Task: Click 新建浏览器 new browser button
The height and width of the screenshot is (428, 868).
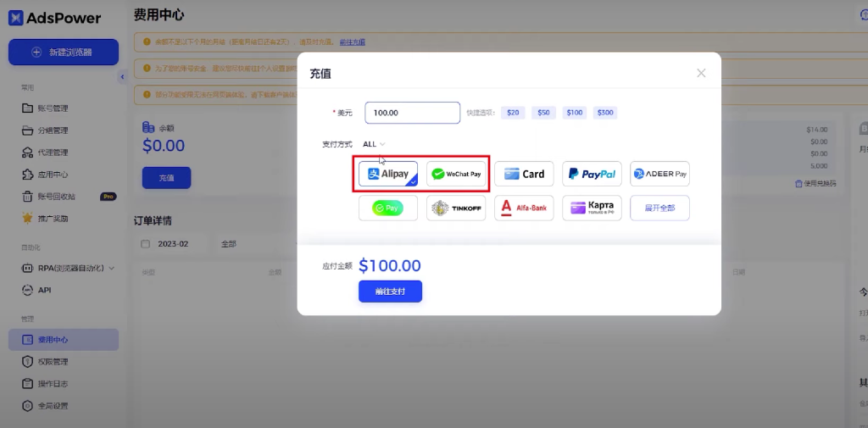Action: point(63,52)
